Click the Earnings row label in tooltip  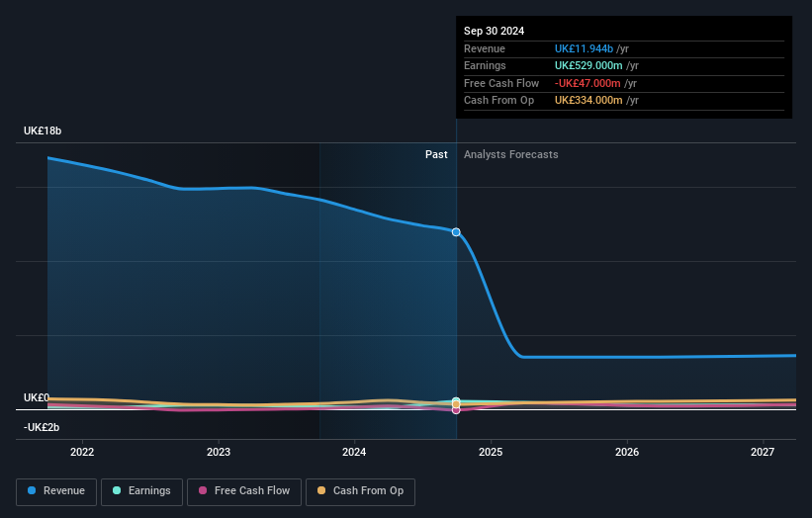485,65
